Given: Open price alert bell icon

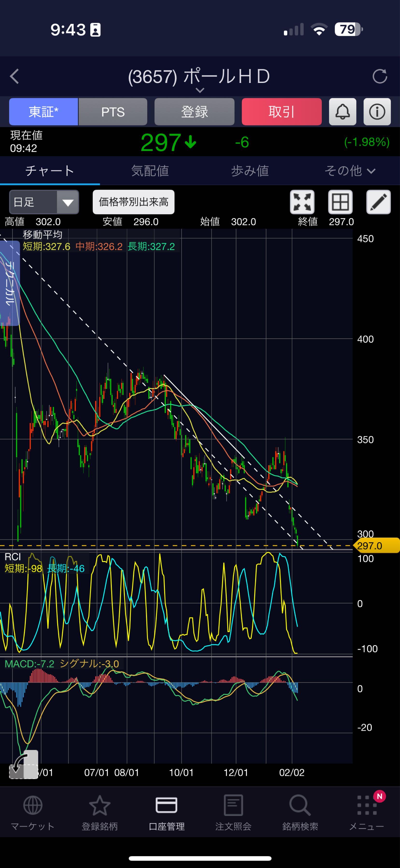Looking at the screenshot, I should coord(342,112).
